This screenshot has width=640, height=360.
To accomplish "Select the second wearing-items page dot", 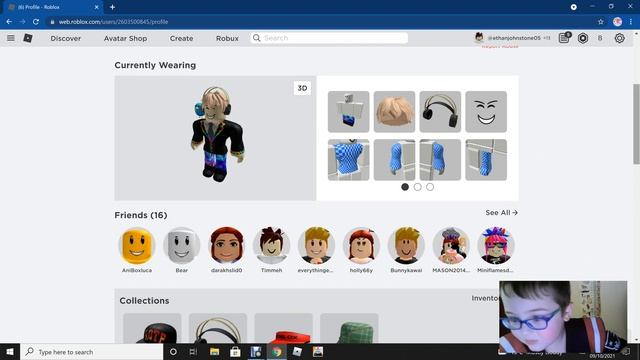I will click(417, 187).
